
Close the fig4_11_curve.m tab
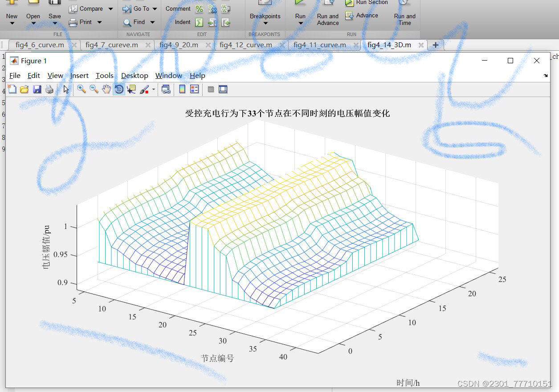(356, 45)
